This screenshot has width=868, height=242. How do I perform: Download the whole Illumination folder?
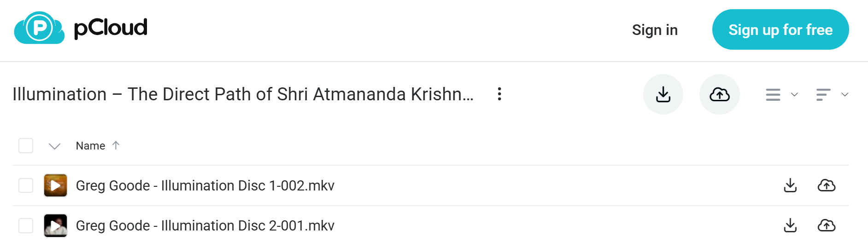tap(663, 94)
